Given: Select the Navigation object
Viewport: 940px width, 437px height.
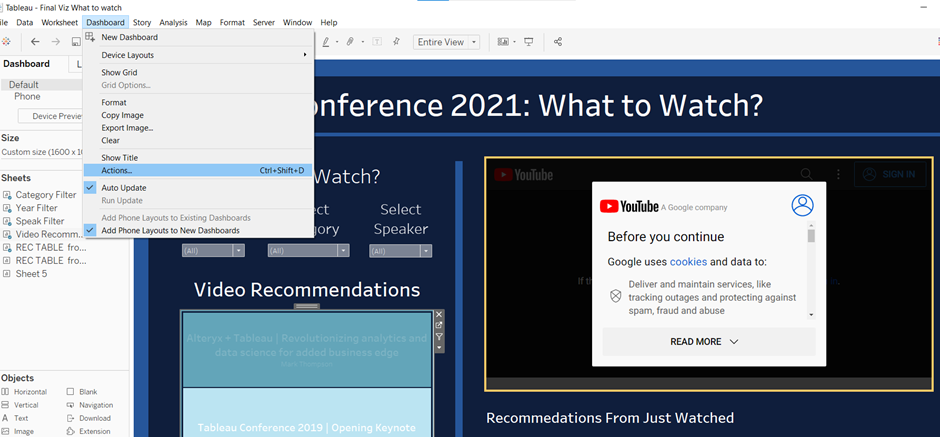Looking at the screenshot, I should 96,405.
